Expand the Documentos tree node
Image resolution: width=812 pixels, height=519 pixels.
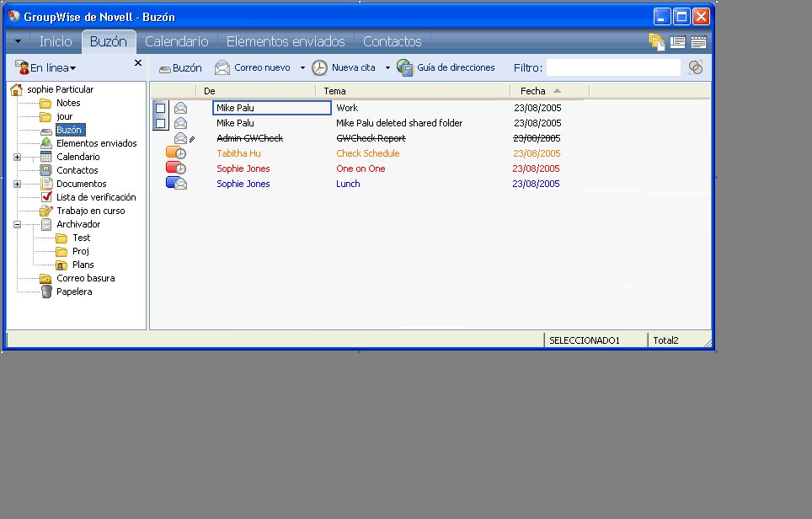click(17, 184)
